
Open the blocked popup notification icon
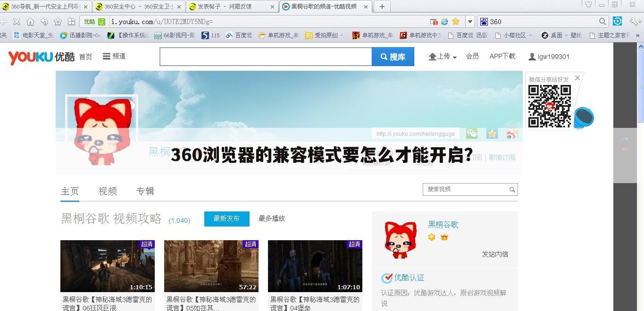[434, 22]
